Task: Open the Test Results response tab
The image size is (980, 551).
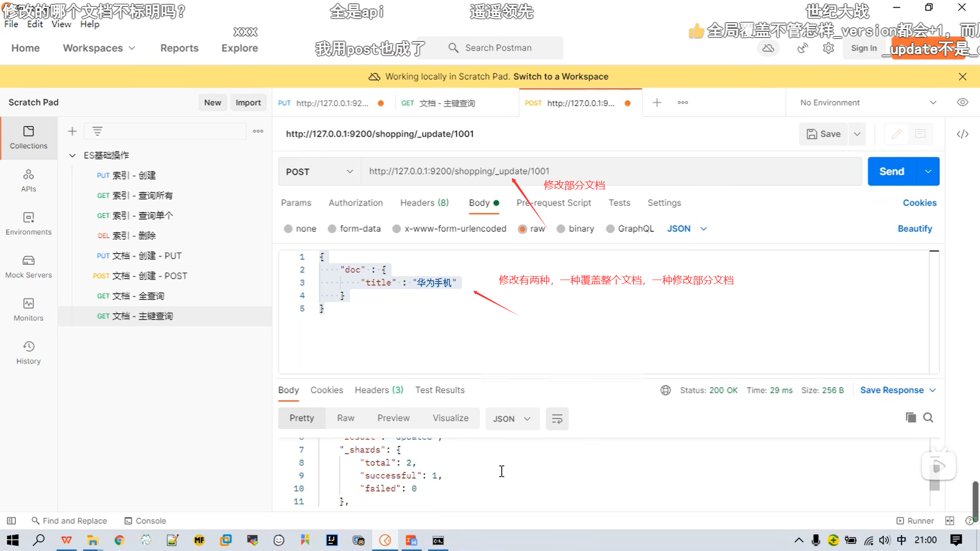Action: (x=439, y=390)
